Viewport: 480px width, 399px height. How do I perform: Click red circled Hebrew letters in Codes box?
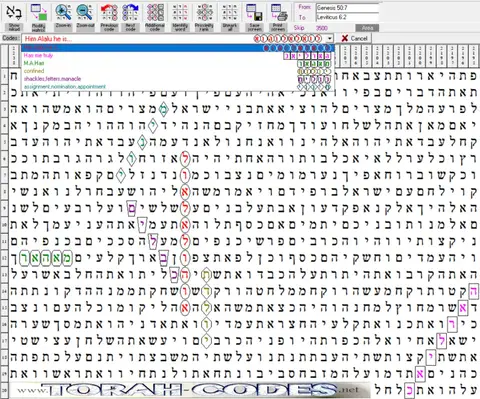click(x=288, y=39)
